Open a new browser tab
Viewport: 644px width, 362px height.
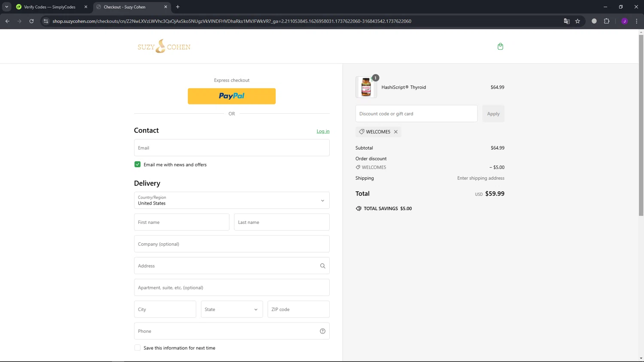tap(178, 7)
